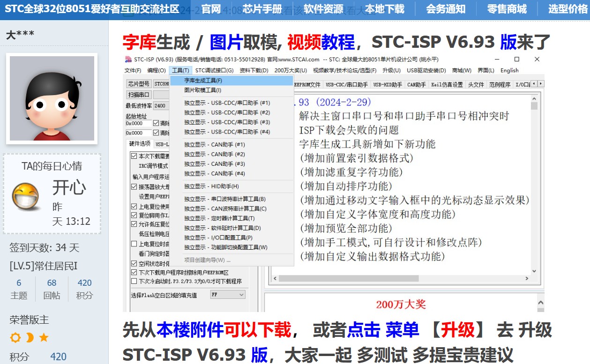Image resolution: width=590 pixels, height=364 pixels.
Task: Click horizontal scrollbar left arrow under notes
Action: coord(276,279)
